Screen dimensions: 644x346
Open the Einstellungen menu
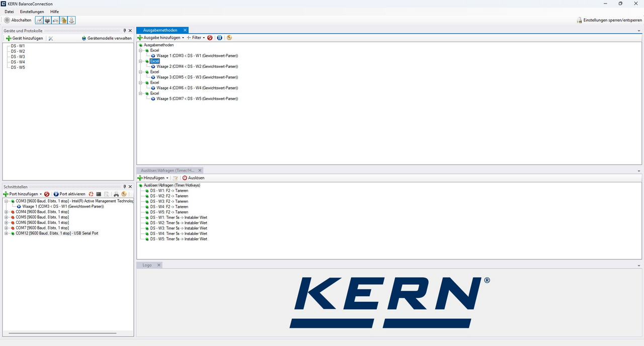pos(32,12)
